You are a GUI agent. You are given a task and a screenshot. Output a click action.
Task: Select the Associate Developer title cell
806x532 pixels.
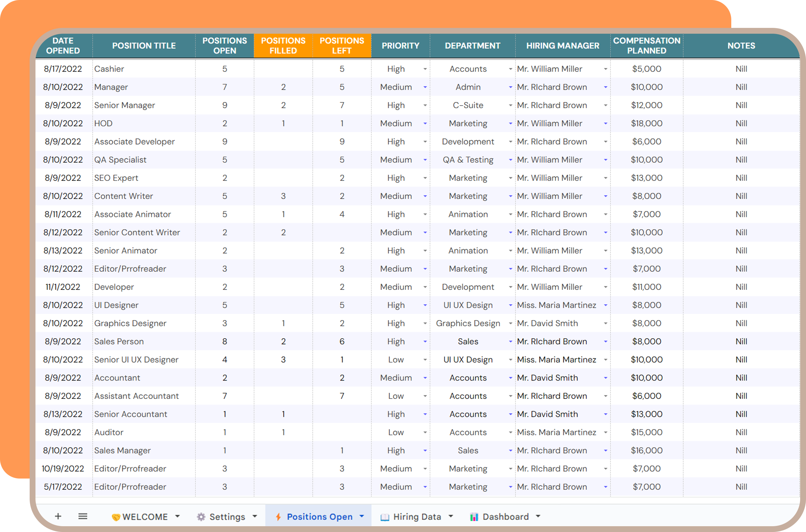[x=144, y=141]
